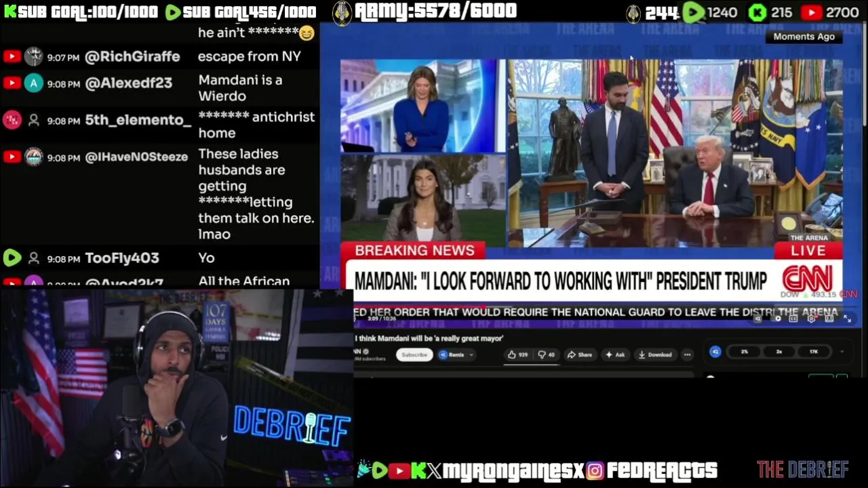Viewport: 868px width, 488px height.
Task: Click the Moments Ago label
Action: coord(804,37)
